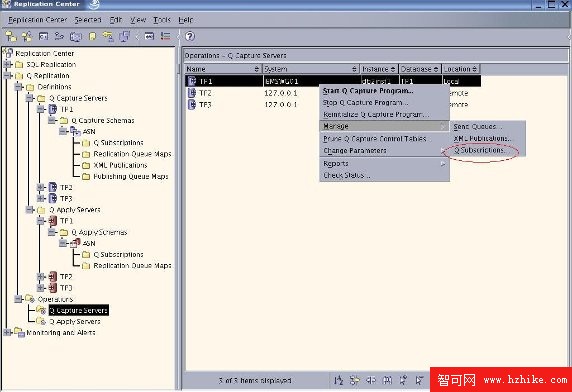Viewport: 572px width, 392px height.
Task: Choose Start Q Capture Program from context menu
Action: [384, 91]
